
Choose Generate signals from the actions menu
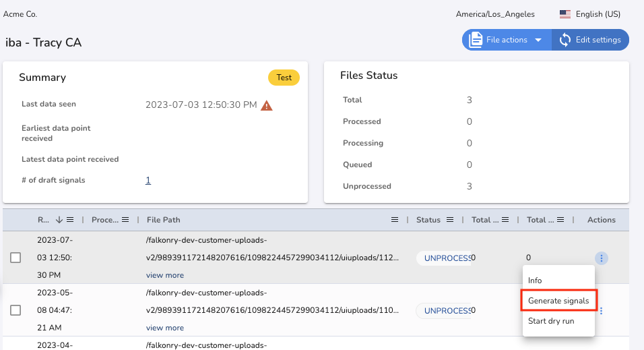pos(558,301)
